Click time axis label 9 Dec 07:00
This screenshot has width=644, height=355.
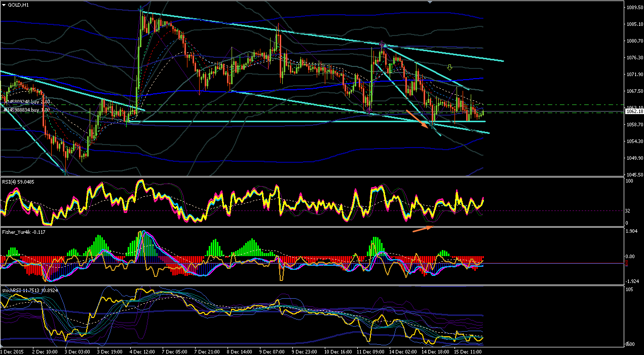click(273, 351)
